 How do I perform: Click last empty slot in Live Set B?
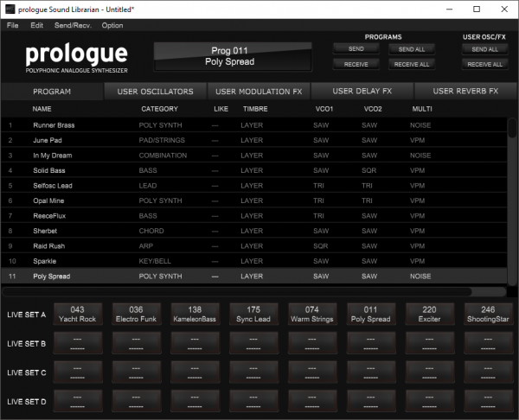[488, 343]
